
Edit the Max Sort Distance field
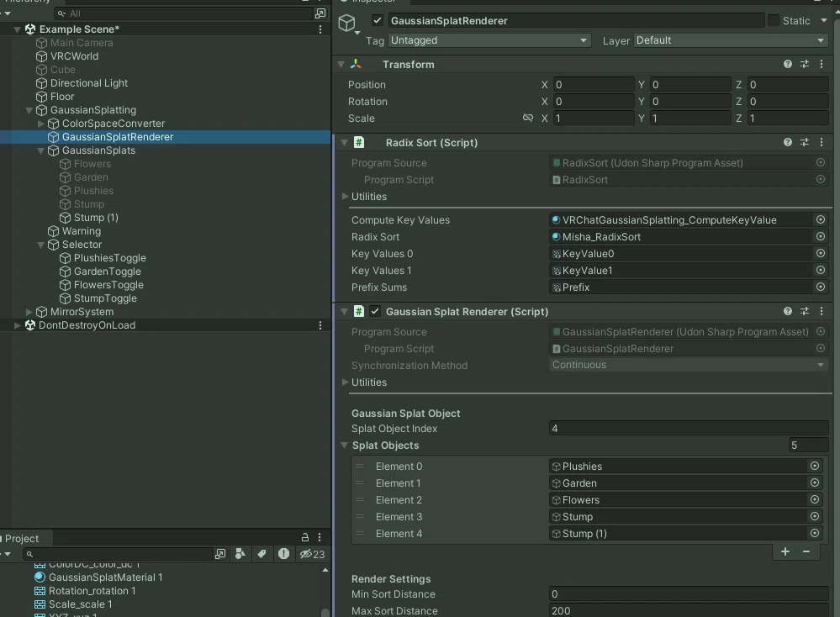tap(689, 610)
